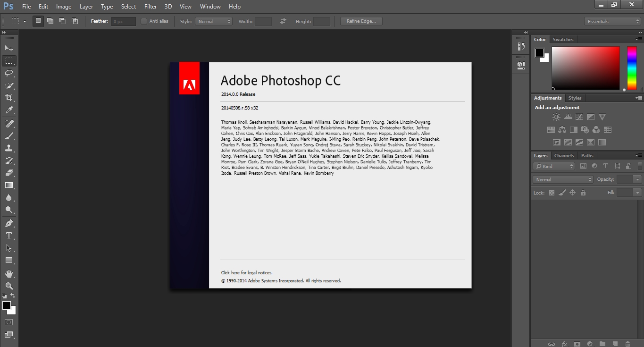644x347 pixels.
Task: Add a Brightness/Contrast adjustment
Action: coord(557,117)
